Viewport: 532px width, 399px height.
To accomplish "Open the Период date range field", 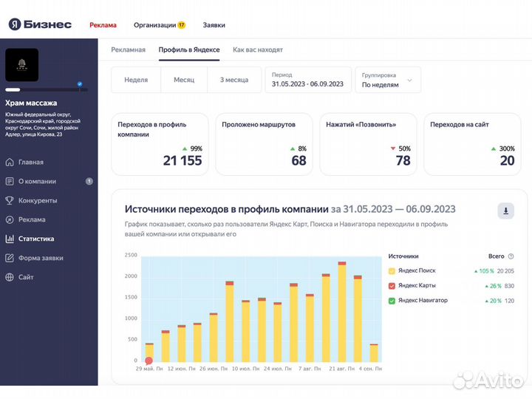I will (x=307, y=80).
